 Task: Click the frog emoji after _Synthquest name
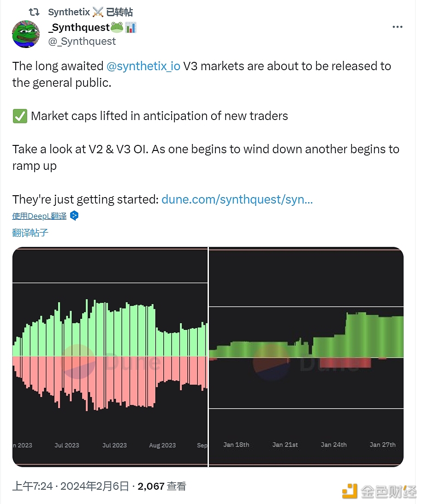[x=117, y=27]
